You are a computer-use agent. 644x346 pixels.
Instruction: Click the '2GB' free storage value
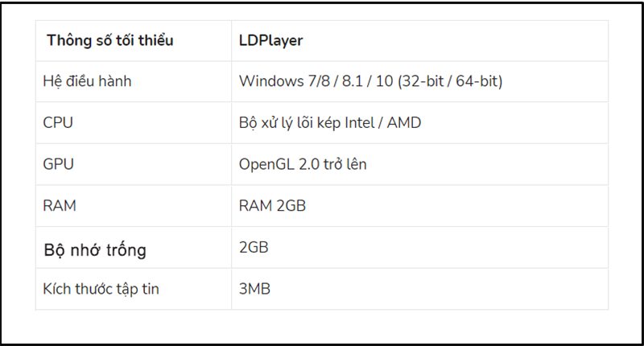(x=254, y=247)
